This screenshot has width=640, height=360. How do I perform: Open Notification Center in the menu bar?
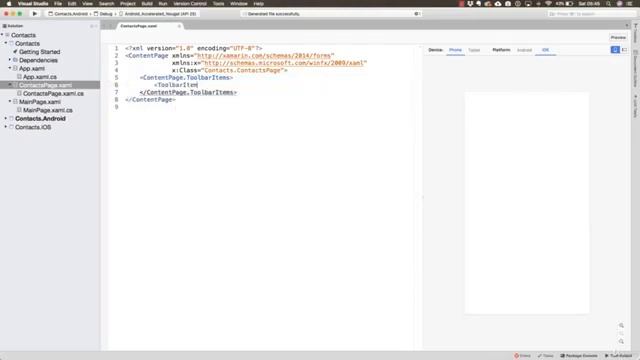pos(630,4)
